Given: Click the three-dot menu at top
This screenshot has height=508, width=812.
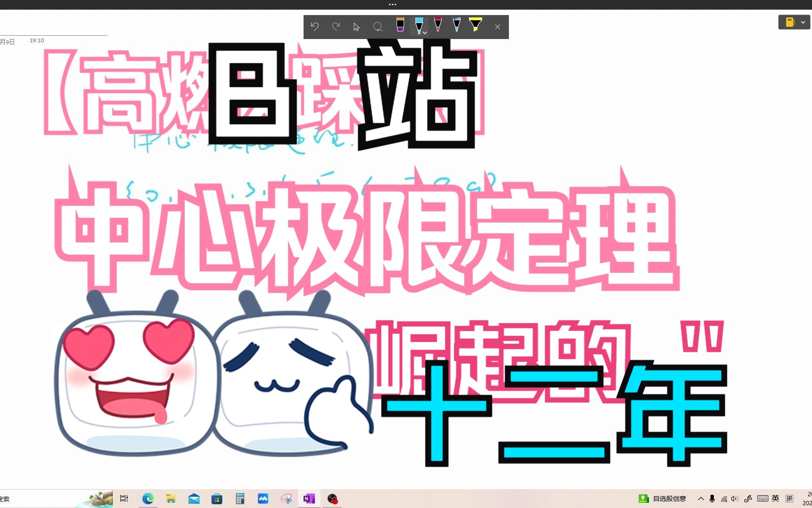Looking at the screenshot, I should [x=393, y=5].
